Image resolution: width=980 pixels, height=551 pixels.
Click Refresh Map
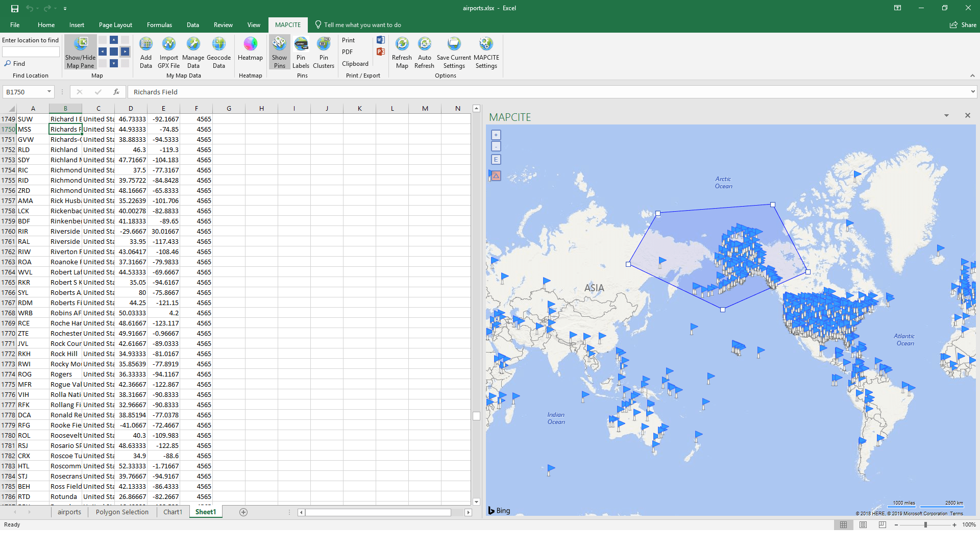pyautogui.click(x=402, y=52)
